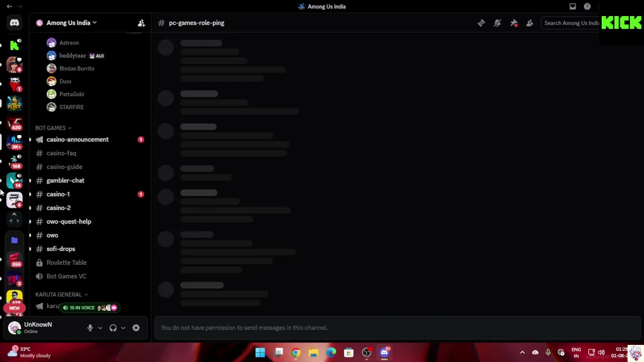Toggle headphone deafen in user panel
The height and width of the screenshot is (362, 644).
pyautogui.click(x=113, y=328)
